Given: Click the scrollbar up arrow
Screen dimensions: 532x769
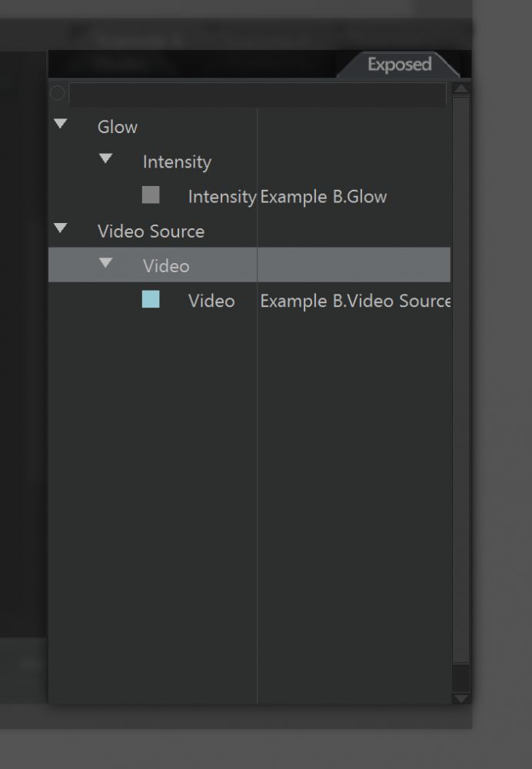Looking at the screenshot, I should click(461, 88).
